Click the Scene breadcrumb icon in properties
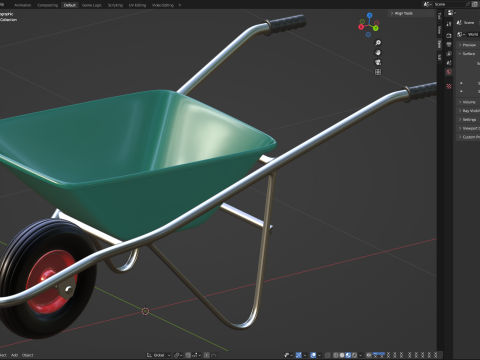Image resolution: width=480 pixels, height=360 pixels. click(459, 23)
